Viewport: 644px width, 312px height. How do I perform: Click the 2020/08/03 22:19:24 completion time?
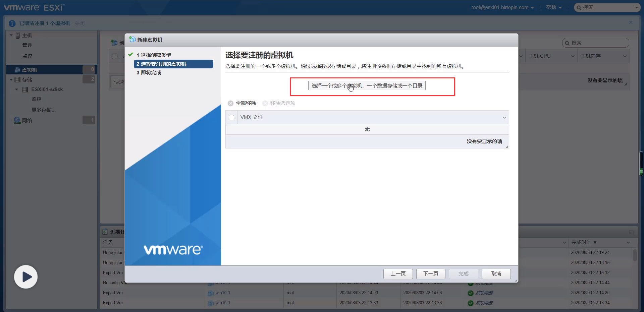point(590,253)
